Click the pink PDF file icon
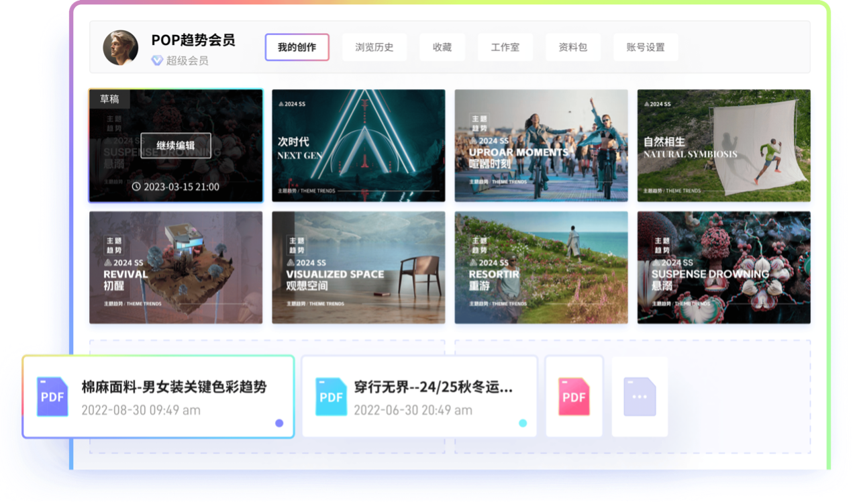 [x=574, y=397]
